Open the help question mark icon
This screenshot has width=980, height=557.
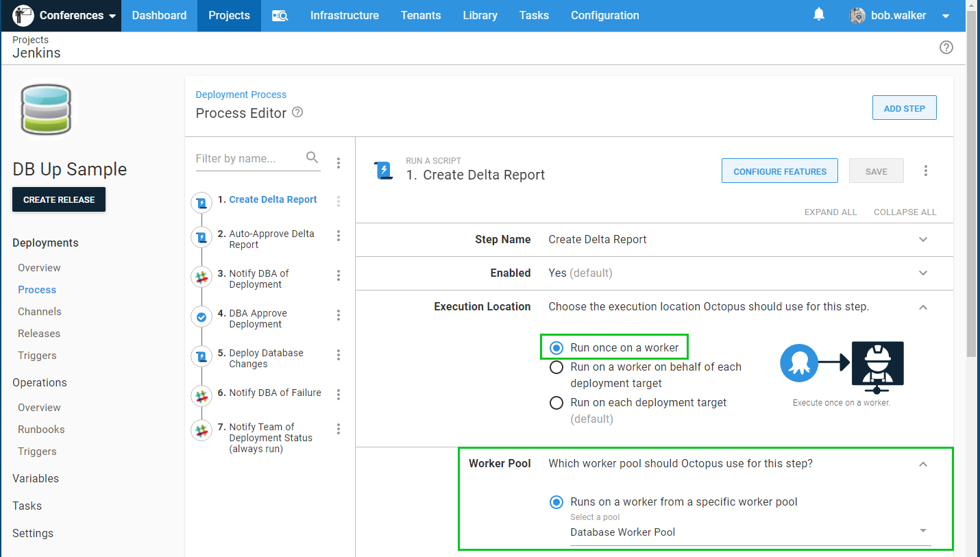click(946, 47)
